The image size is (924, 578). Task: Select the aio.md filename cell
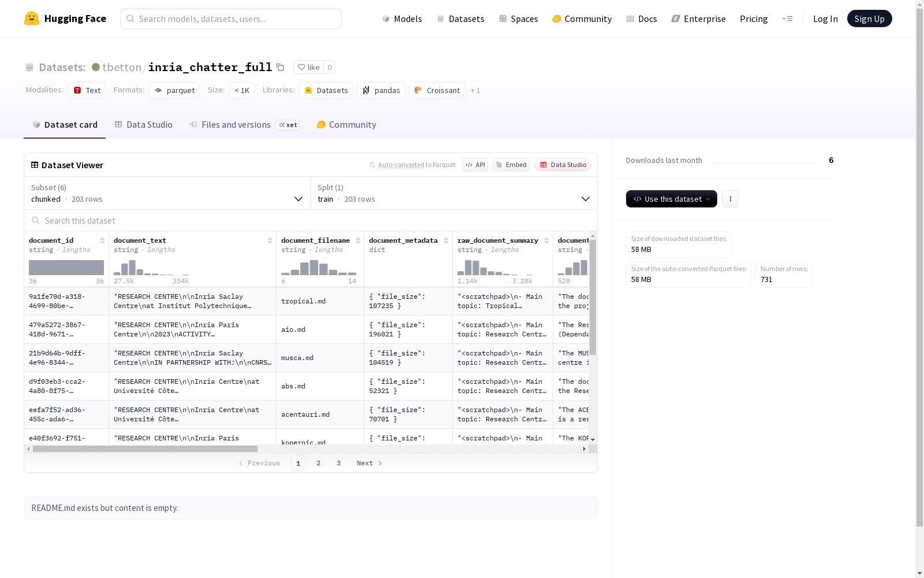coord(320,329)
